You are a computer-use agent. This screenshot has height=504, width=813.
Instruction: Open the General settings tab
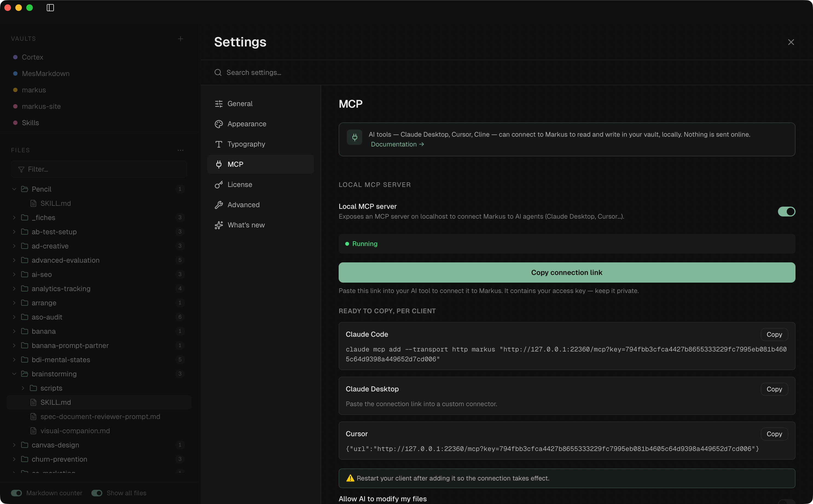click(x=260, y=104)
